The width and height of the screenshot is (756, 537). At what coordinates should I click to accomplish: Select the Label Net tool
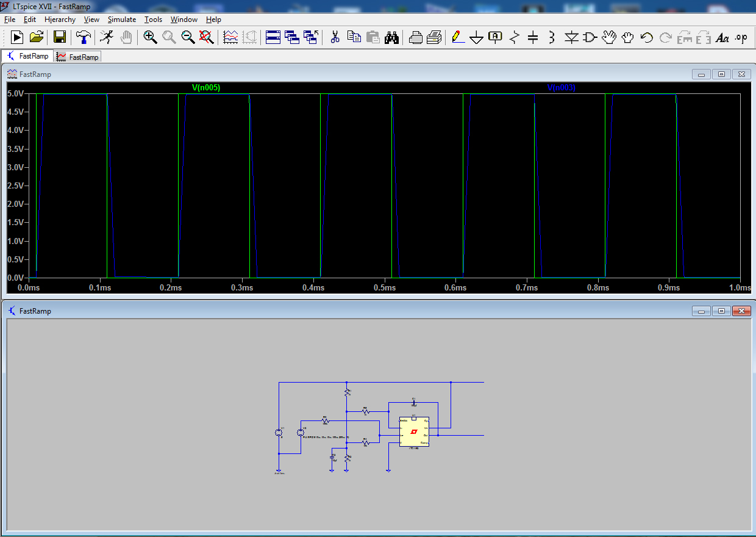pyautogui.click(x=496, y=37)
